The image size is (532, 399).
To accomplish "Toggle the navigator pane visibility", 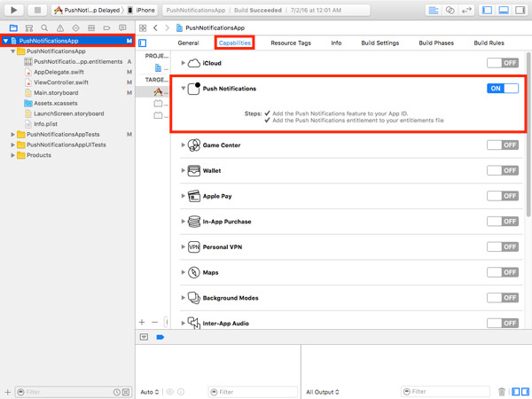I will click(487, 10).
